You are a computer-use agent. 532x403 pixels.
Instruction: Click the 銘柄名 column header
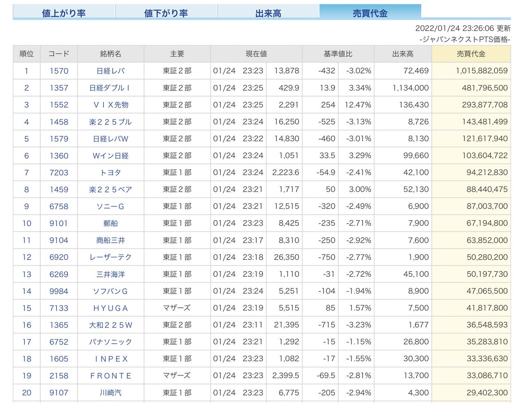110,54
